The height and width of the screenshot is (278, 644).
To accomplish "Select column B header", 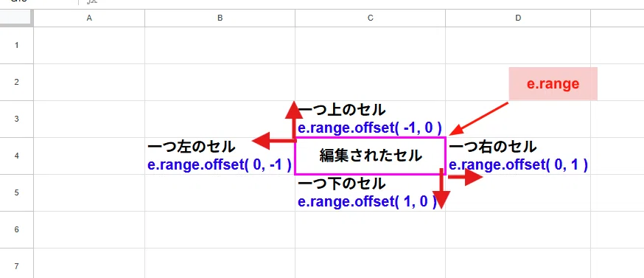I will 220,18.
